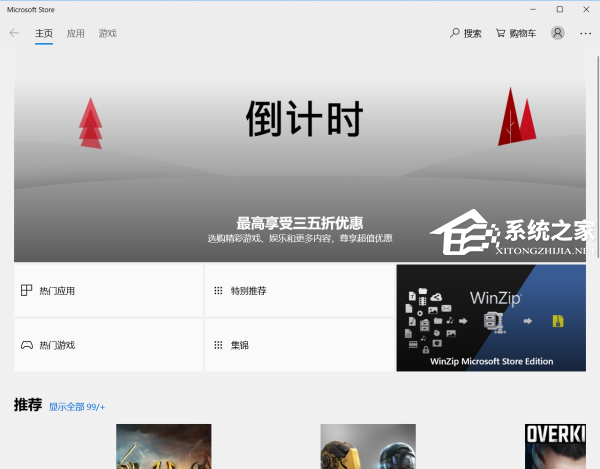The image size is (600, 469).
Task: Click the 显示全部 99/+ link
Action: pos(77,407)
